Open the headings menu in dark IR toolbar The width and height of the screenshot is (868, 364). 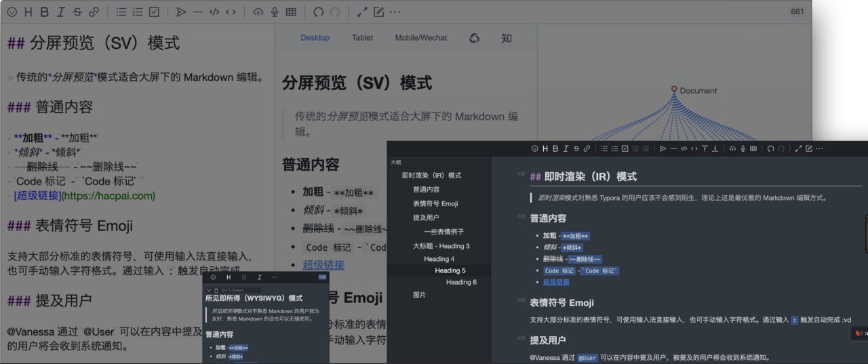click(x=545, y=148)
